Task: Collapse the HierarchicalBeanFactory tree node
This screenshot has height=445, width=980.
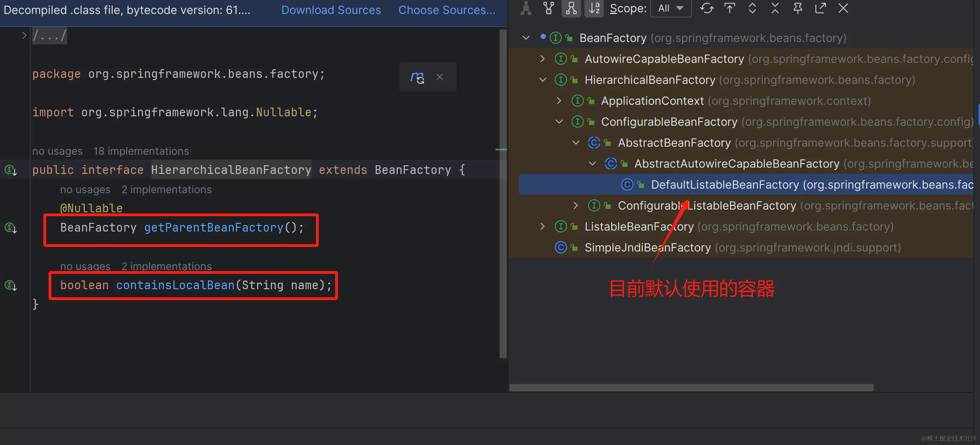Action: pos(543,80)
